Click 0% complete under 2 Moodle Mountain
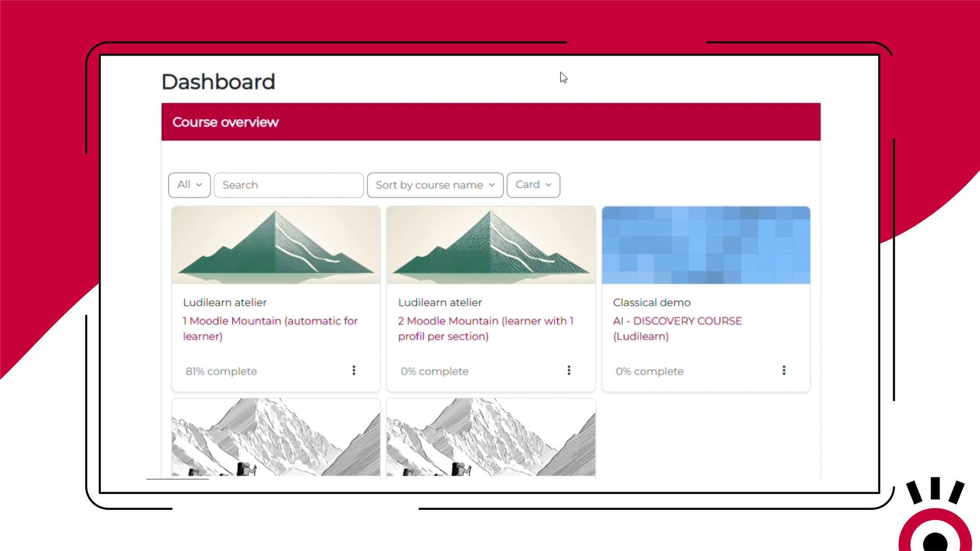 [434, 371]
